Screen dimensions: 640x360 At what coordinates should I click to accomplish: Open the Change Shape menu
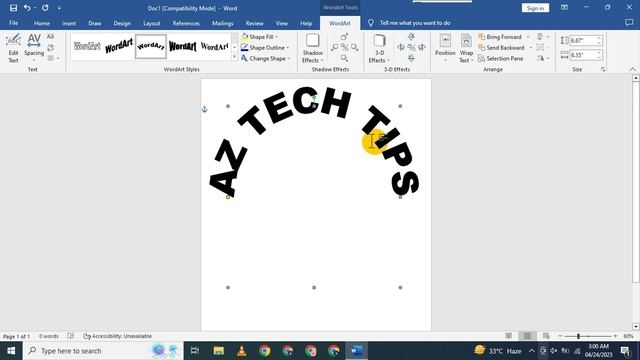coord(266,58)
